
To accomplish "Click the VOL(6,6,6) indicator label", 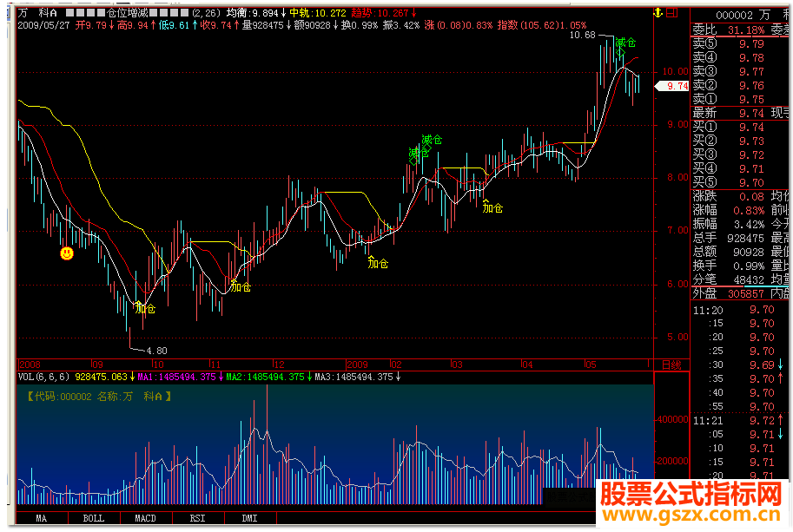I will point(44,377).
